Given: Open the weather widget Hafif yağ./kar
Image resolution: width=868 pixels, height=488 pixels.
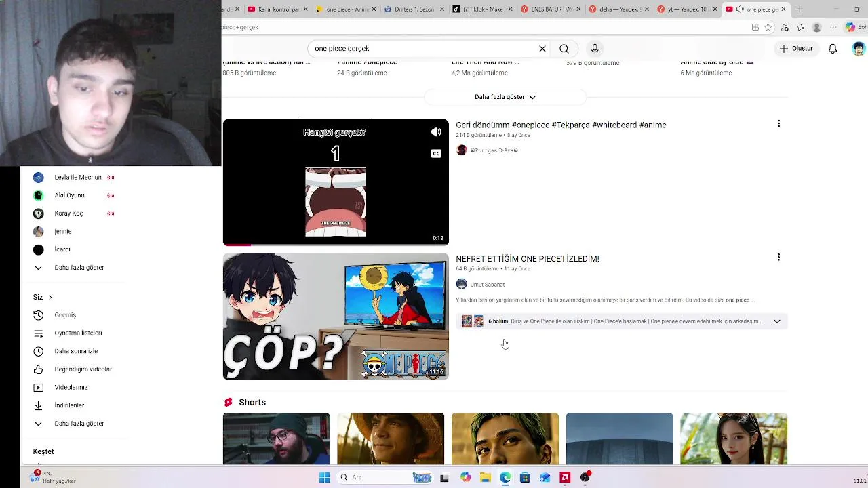Looking at the screenshot, I should coord(54,477).
